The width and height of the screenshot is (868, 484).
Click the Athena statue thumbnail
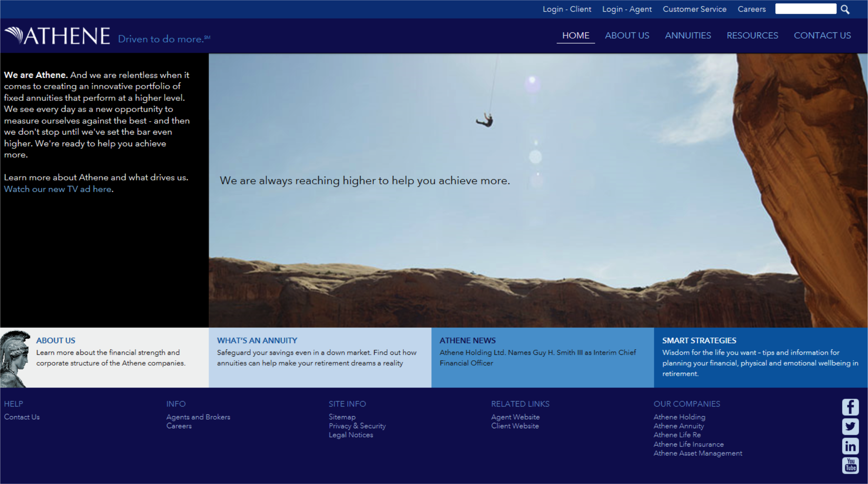coord(15,358)
